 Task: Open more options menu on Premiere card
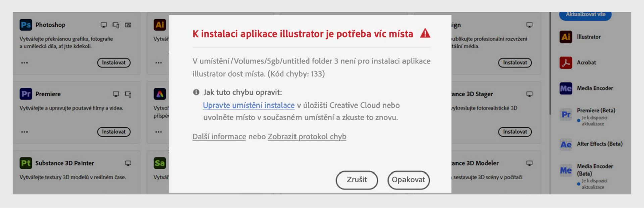coord(24,132)
